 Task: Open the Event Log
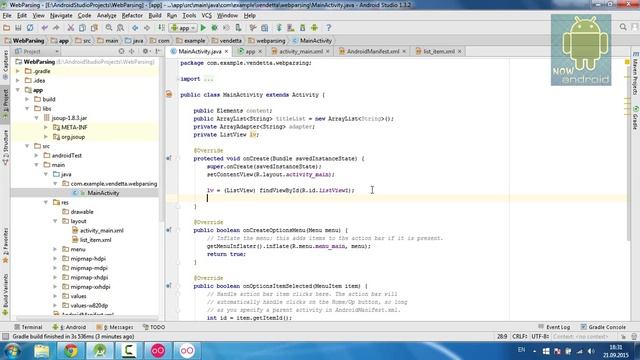(x=554, y=327)
